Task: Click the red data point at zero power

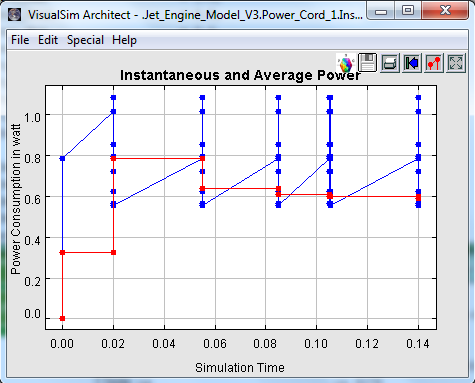Action: point(62,318)
